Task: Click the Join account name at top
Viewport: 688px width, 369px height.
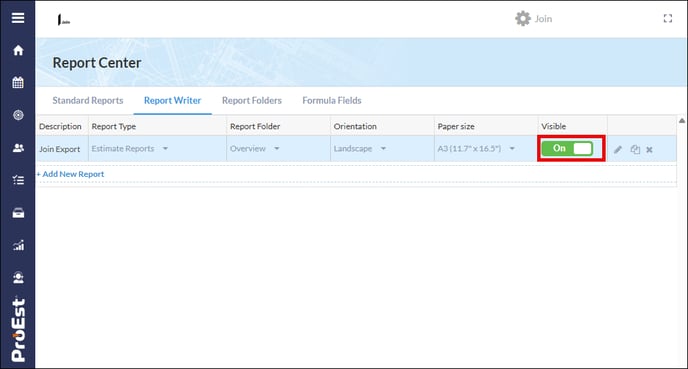Action: click(543, 19)
